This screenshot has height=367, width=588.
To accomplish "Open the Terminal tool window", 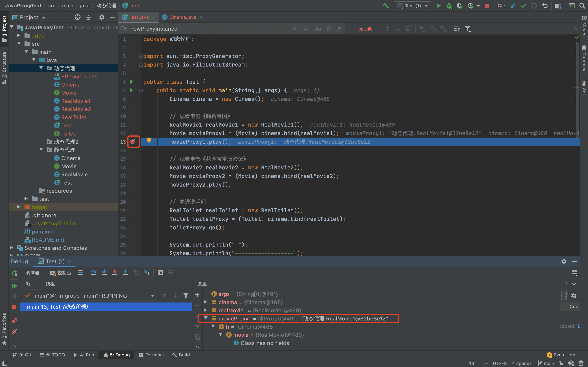I will pos(151,355).
